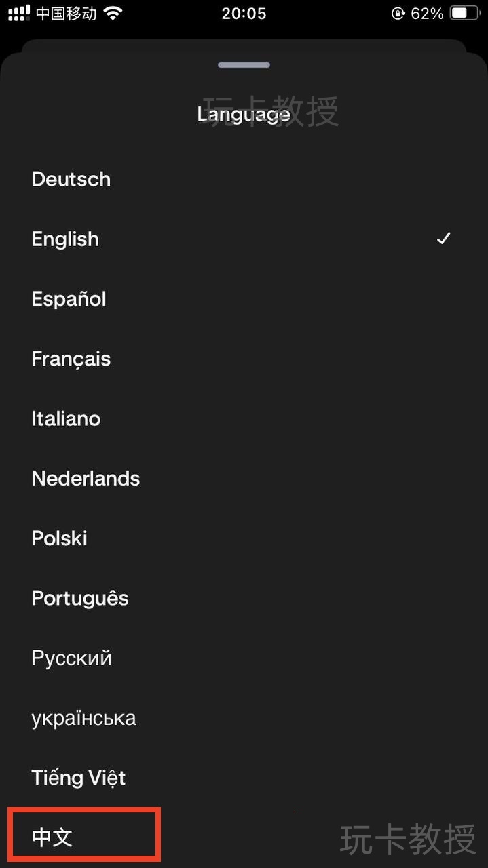Viewport: 488px width, 868px height.
Task: Tap the 20:05 clock in status bar
Action: click(x=244, y=13)
